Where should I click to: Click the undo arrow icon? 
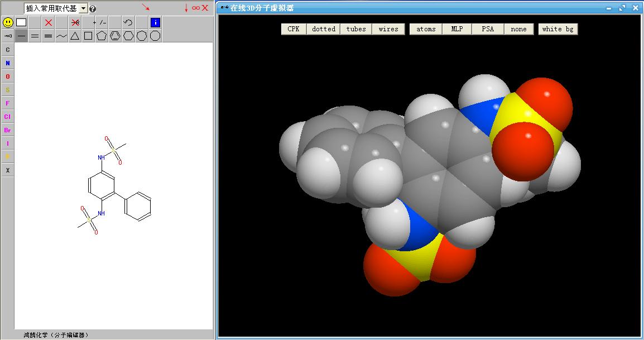(x=128, y=22)
